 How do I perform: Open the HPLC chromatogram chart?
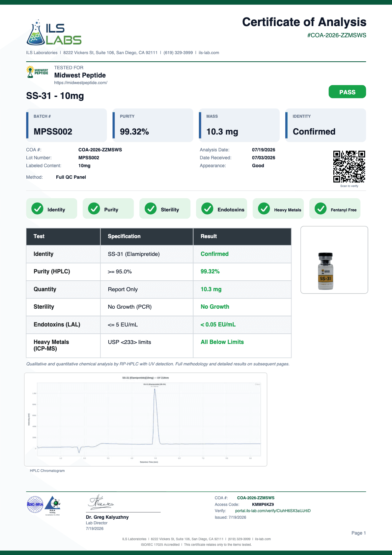pos(146,419)
